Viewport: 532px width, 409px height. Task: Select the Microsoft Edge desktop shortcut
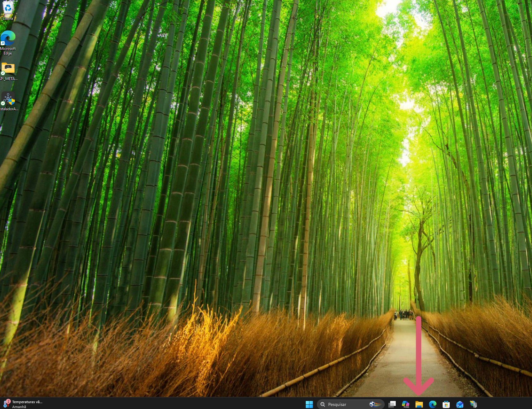coord(8,43)
